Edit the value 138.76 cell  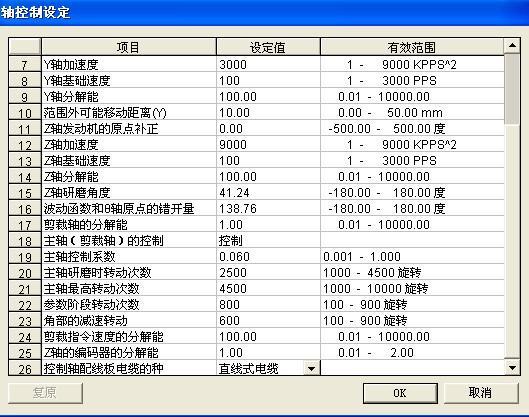(268, 209)
